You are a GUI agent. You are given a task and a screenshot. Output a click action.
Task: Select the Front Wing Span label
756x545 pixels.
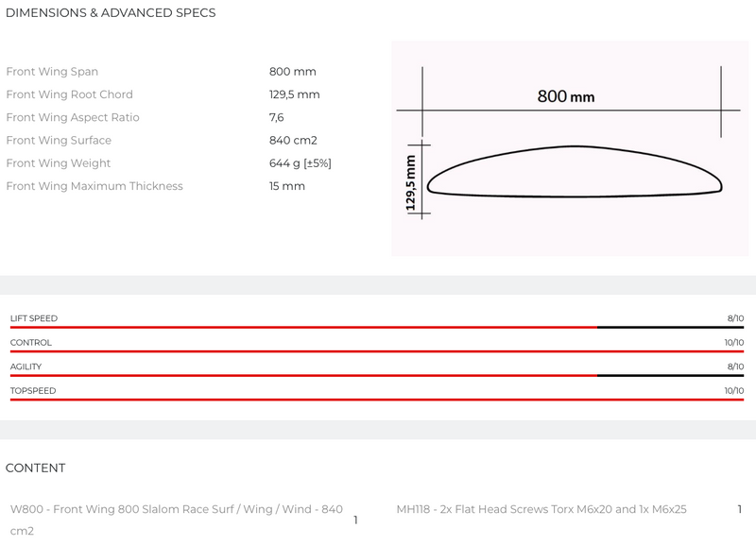pos(52,72)
